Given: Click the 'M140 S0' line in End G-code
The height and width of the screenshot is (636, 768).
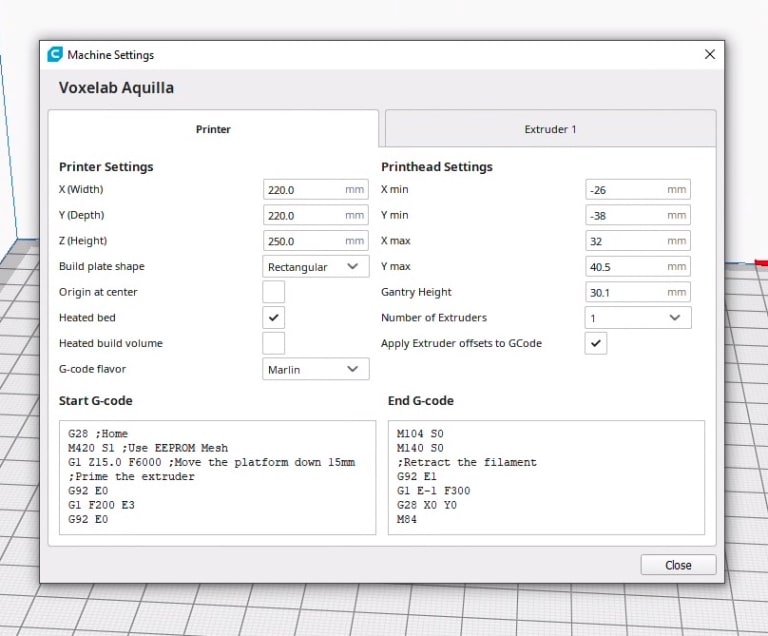Looking at the screenshot, I should coord(420,448).
